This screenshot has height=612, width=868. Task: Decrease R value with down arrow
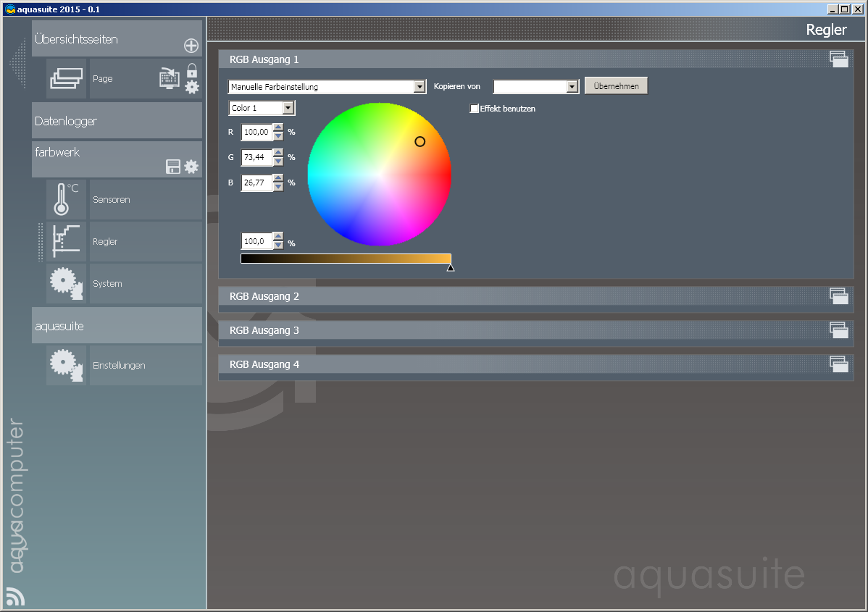pos(278,136)
